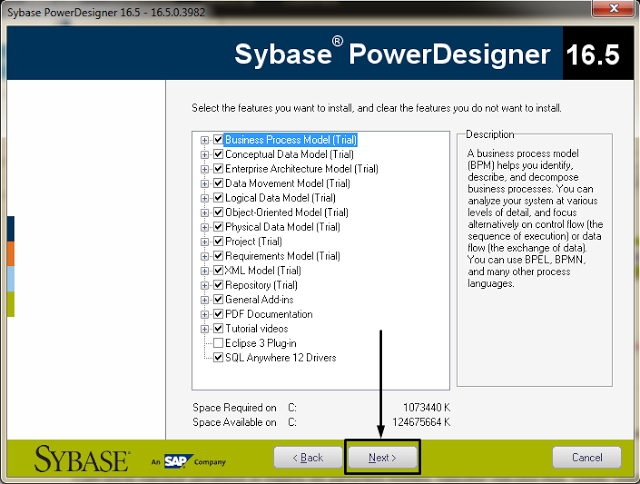
Task: Select the PDF Documentation label
Action: (269, 314)
